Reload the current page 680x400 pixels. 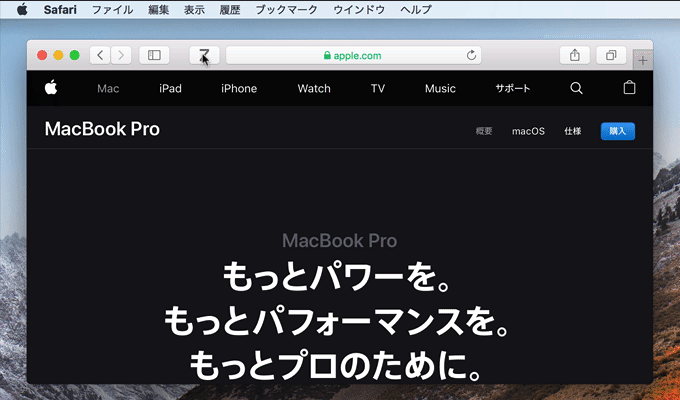(x=471, y=55)
